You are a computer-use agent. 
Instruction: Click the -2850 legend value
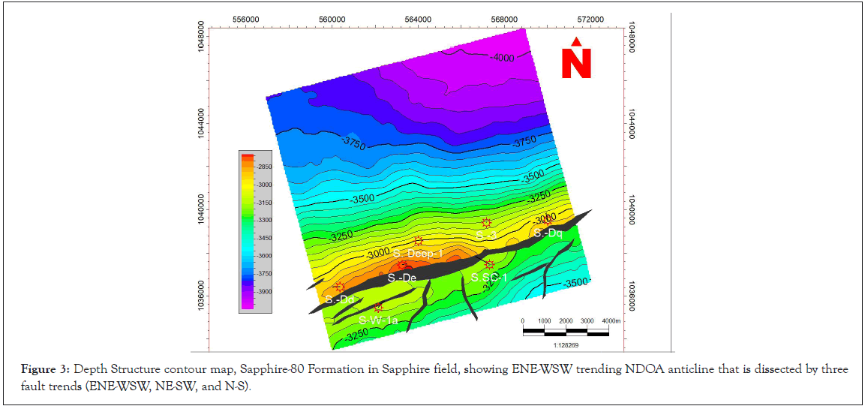[x=263, y=166]
